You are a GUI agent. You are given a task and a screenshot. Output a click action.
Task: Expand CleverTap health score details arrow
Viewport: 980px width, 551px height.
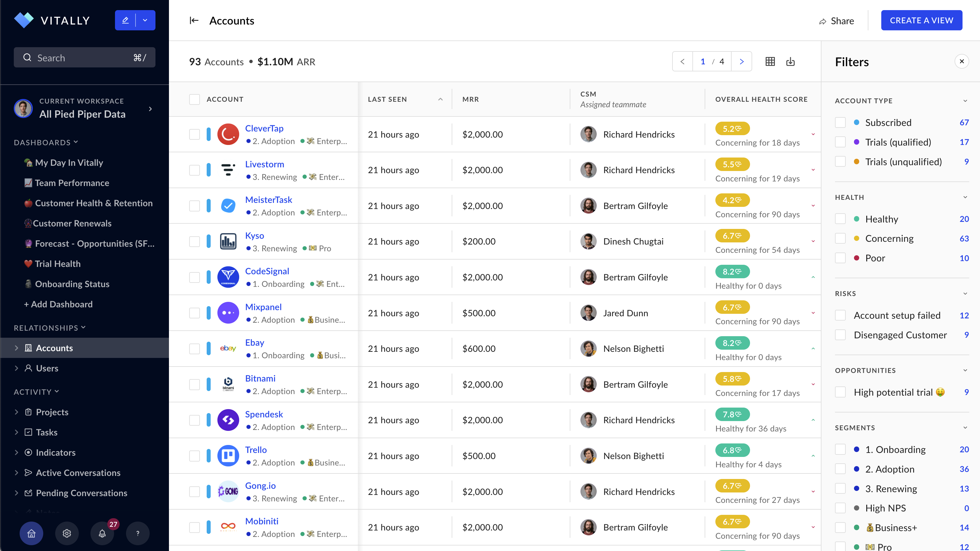813,134
